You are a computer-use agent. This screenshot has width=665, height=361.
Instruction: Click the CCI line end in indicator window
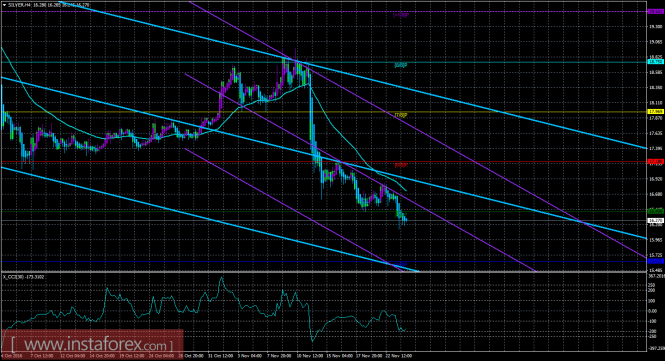click(406, 329)
